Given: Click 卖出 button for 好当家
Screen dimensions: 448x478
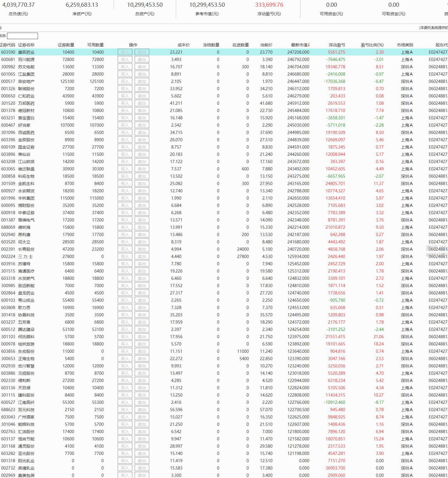Looking at the screenshot, I should tap(142, 125).
